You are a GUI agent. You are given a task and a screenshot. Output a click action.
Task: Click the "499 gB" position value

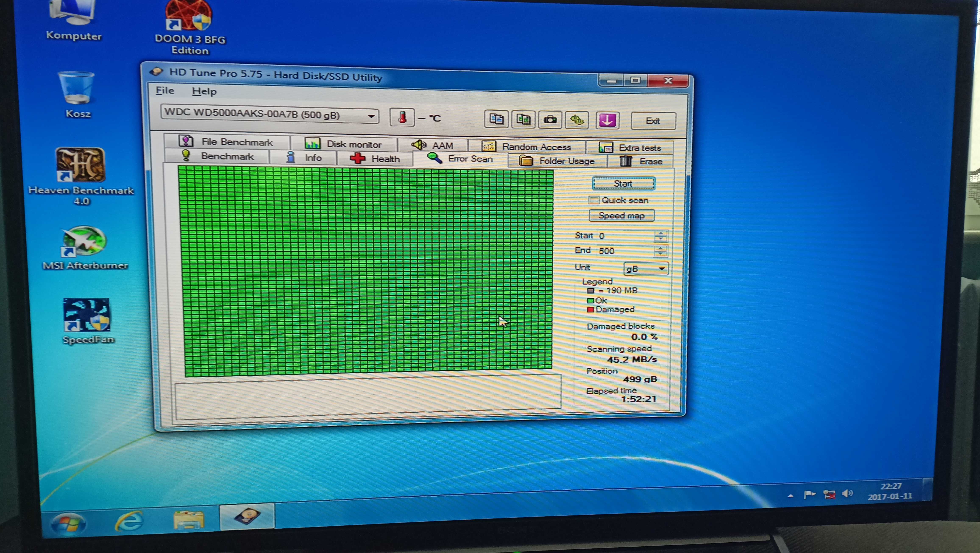coord(640,379)
